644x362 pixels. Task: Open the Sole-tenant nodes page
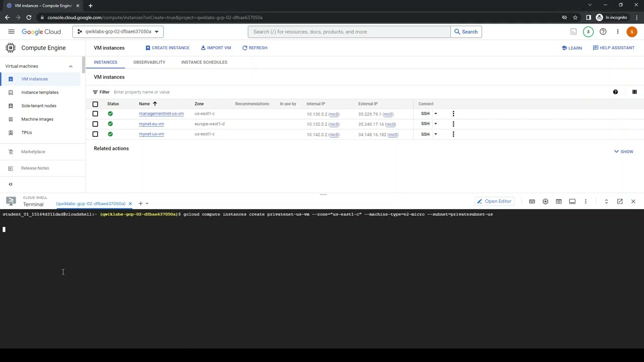pyautogui.click(x=39, y=106)
